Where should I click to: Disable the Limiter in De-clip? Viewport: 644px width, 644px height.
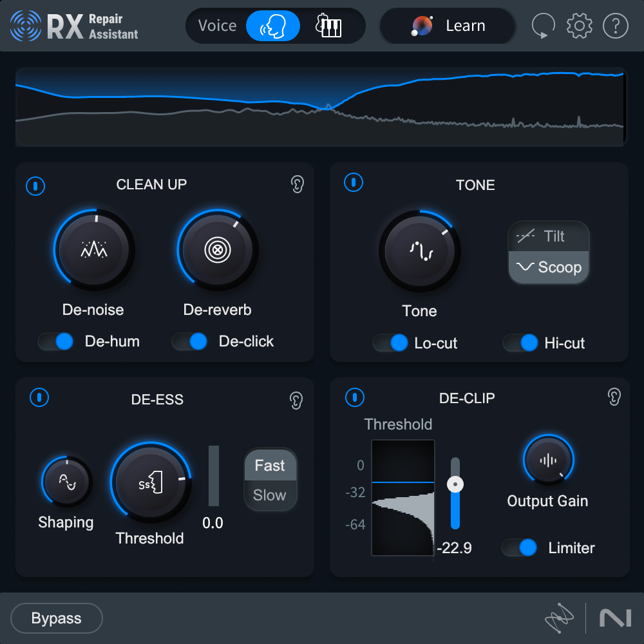520,548
